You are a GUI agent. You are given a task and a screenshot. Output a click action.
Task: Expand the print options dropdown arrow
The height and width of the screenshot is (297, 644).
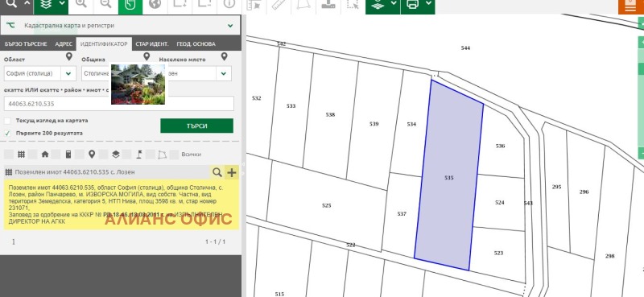(x=429, y=4)
